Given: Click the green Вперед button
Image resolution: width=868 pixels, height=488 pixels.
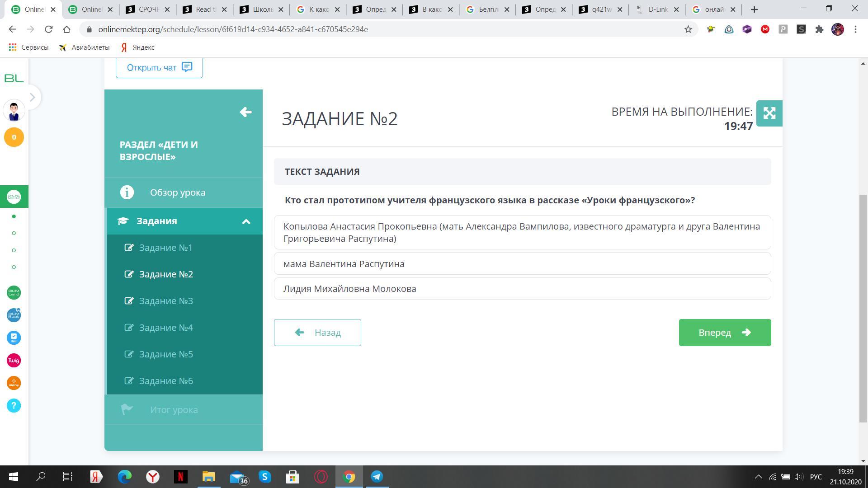Looking at the screenshot, I should pos(724,333).
